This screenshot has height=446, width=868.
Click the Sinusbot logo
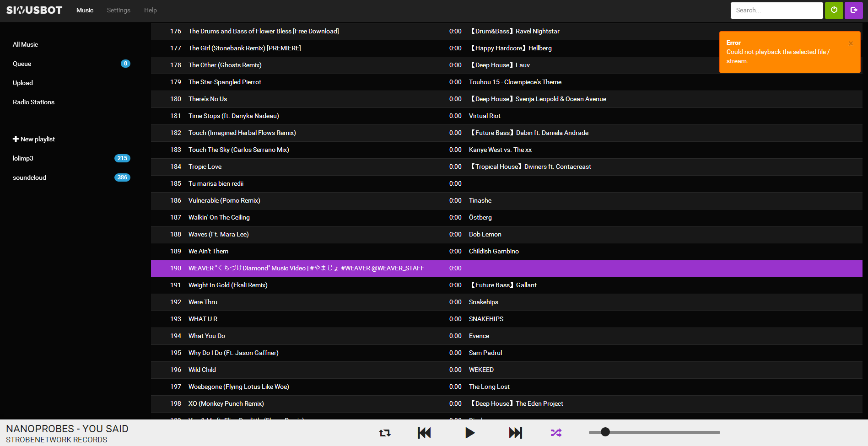[x=34, y=10]
